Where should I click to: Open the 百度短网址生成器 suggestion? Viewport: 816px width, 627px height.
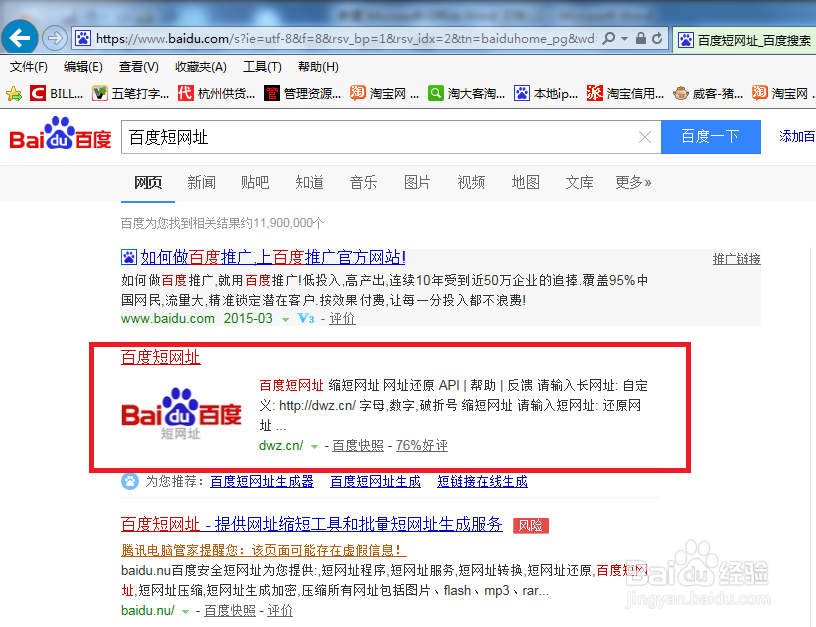262,481
